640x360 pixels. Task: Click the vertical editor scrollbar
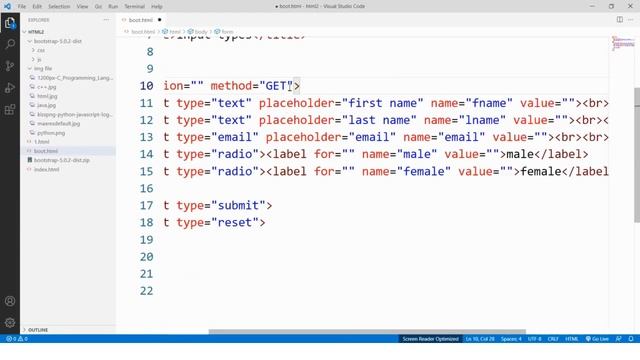pyautogui.click(x=637, y=155)
